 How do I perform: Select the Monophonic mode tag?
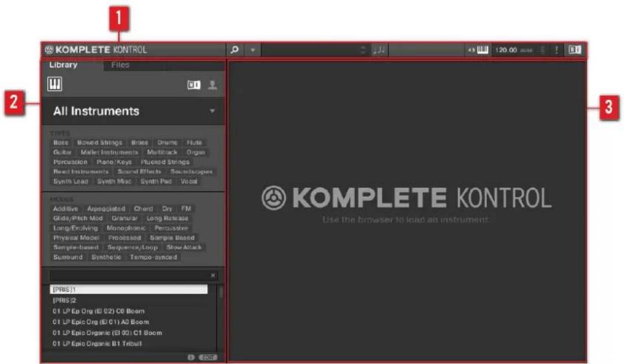pos(126,228)
